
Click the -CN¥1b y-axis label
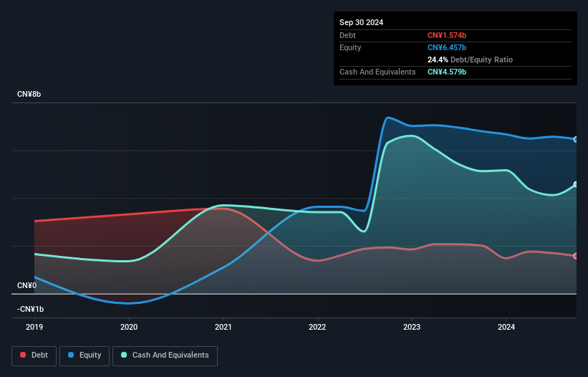[30, 309]
